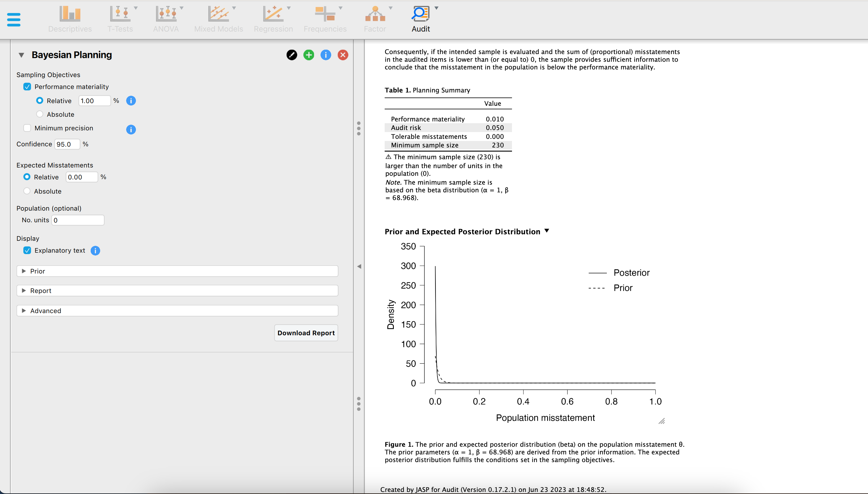The image size is (868, 494).
Task: Duplicate analysis with green plus icon
Action: coord(308,55)
